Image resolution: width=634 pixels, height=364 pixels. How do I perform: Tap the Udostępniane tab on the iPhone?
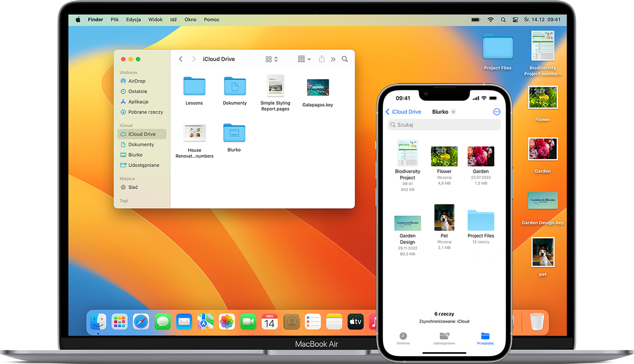(444, 338)
